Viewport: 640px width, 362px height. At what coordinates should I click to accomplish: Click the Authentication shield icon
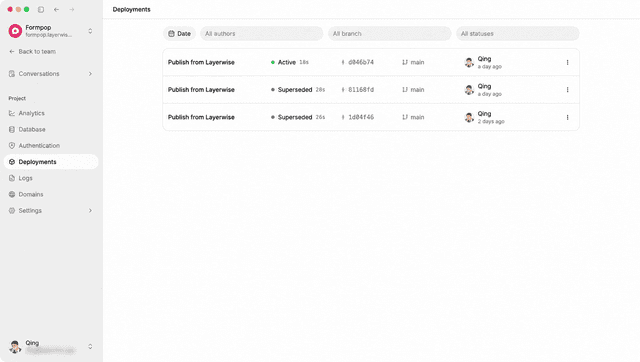coord(12,146)
